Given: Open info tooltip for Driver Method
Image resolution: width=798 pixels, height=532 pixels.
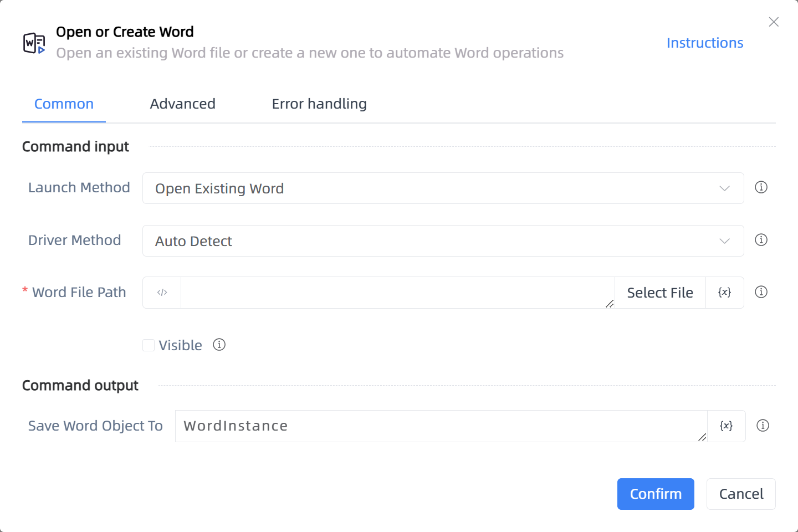Looking at the screenshot, I should point(761,240).
